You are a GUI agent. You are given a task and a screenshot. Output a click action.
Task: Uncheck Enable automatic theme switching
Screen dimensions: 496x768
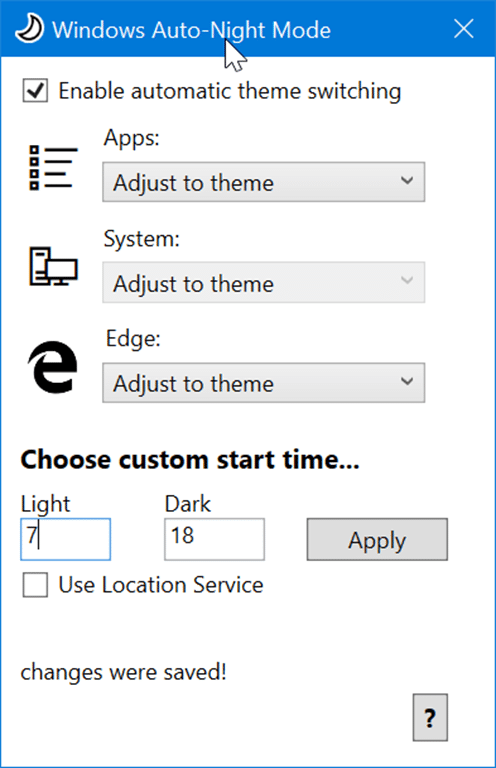pyautogui.click(x=35, y=91)
